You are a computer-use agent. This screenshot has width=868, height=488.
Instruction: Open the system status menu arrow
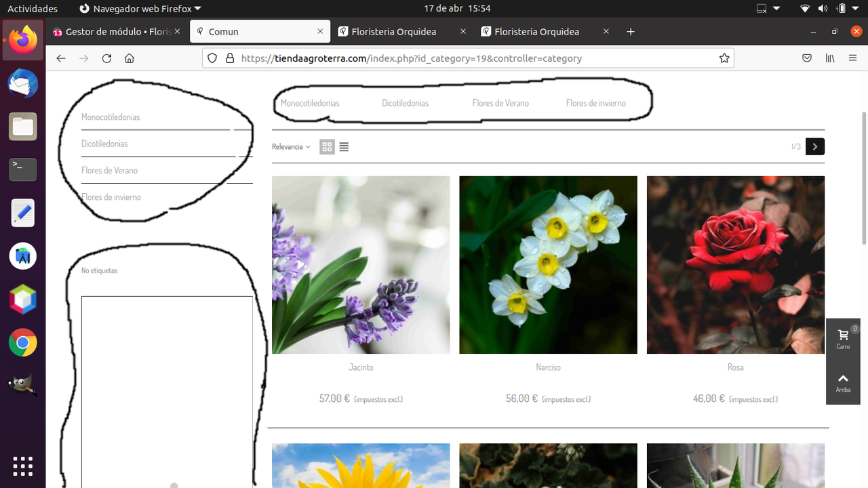(856, 9)
